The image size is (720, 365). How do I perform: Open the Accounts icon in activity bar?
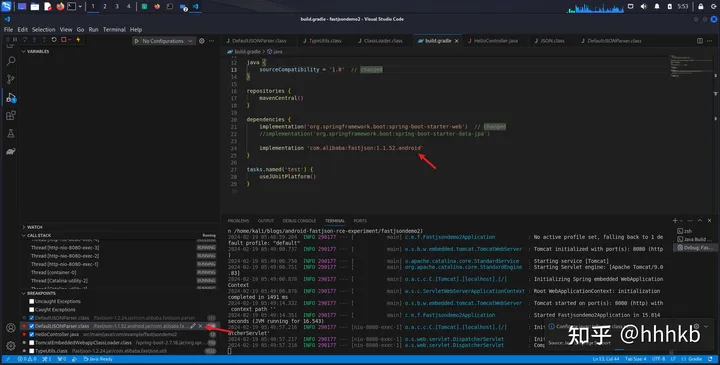(11, 328)
